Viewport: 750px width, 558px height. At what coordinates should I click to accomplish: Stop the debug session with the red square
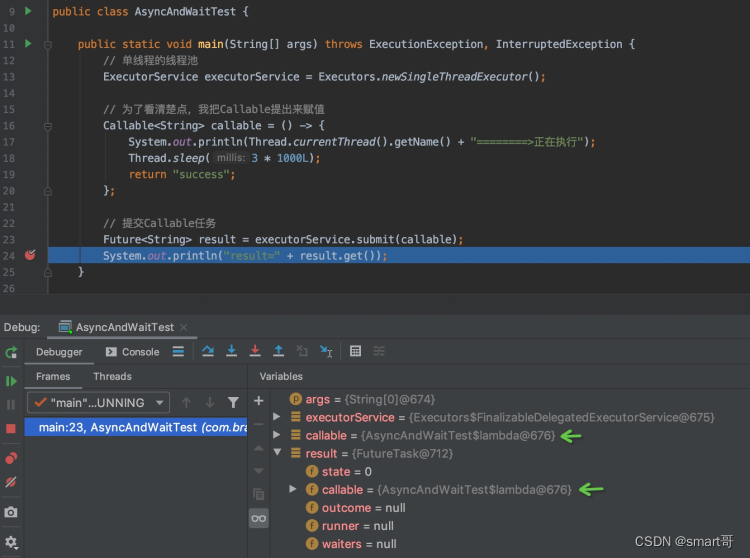click(x=11, y=428)
